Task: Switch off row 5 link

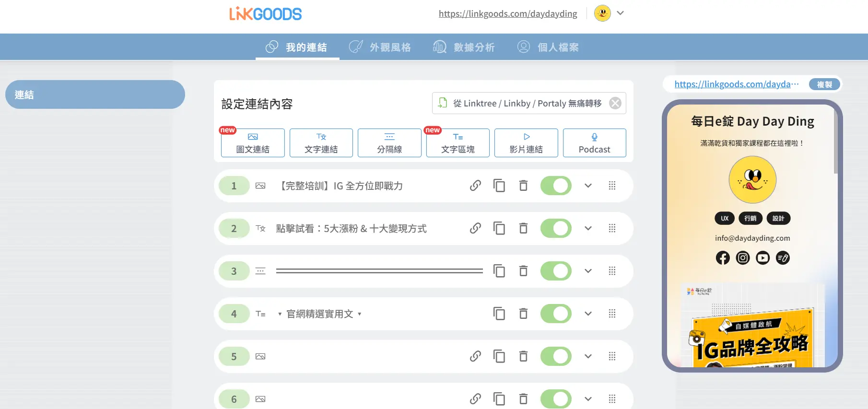Action: coord(556,356)
